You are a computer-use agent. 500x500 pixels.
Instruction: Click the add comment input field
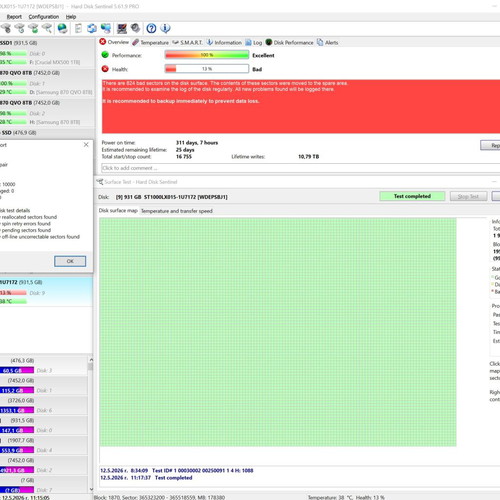(x=300, y=168)
